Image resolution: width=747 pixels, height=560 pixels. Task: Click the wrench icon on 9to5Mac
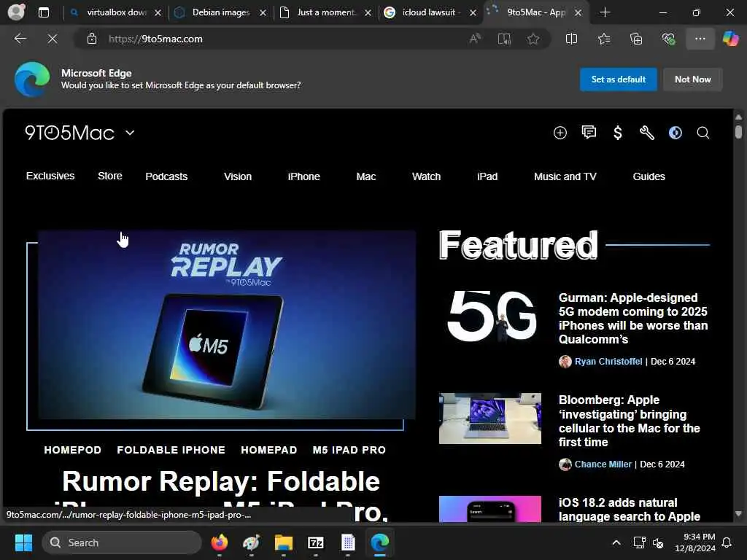coord(646,133)
